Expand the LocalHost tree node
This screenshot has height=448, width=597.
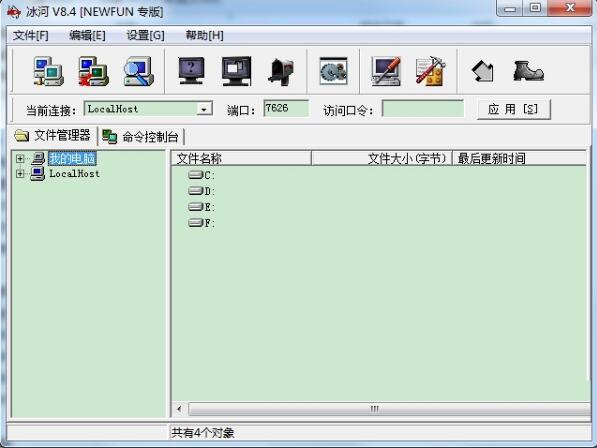(x=20, y=174)
